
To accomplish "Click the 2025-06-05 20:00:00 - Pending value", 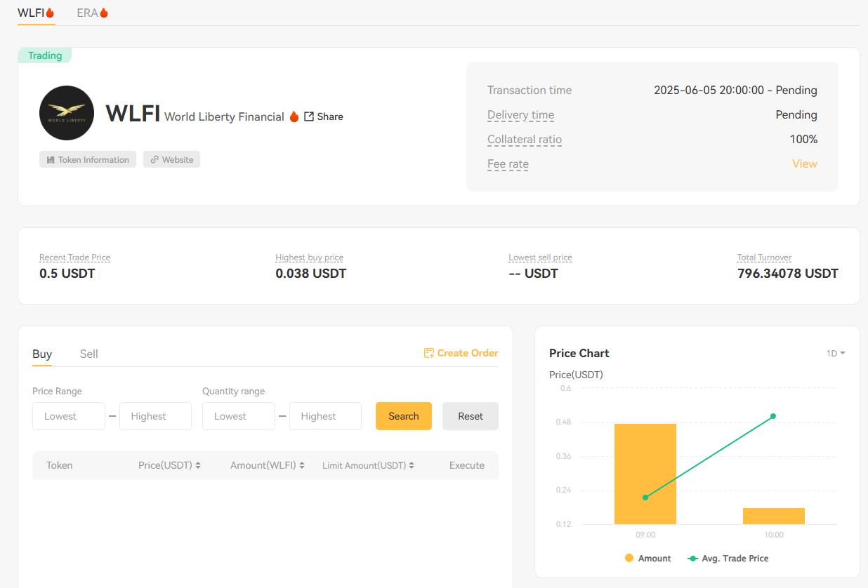I will (x=735, y=90).
